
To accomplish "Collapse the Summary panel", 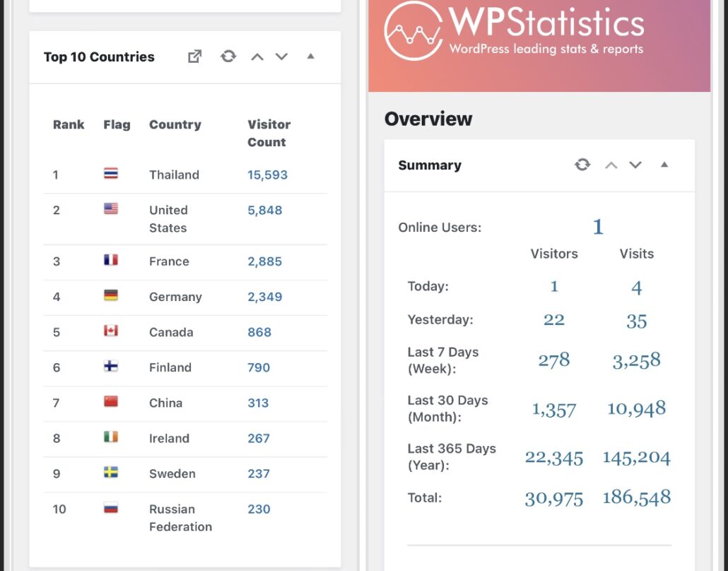I will [x=664, y=165].
